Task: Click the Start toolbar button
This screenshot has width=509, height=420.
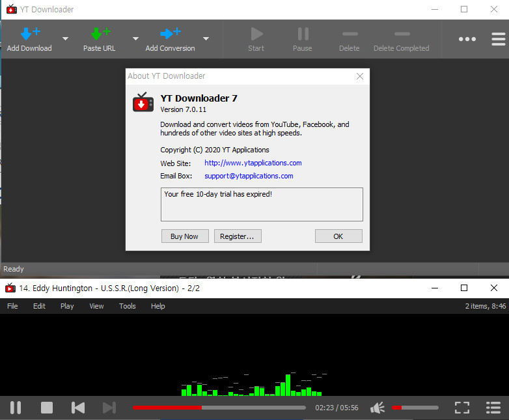Action: (x=256, y=39)
